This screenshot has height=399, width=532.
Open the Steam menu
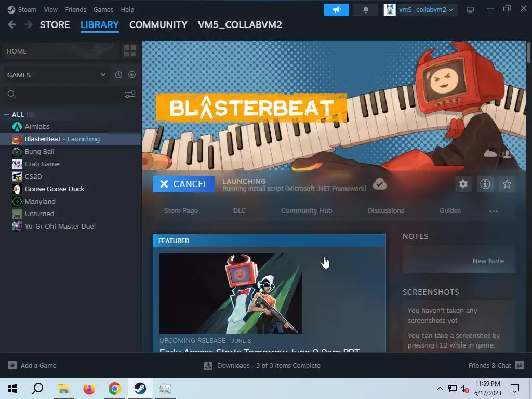coord(27,9)
